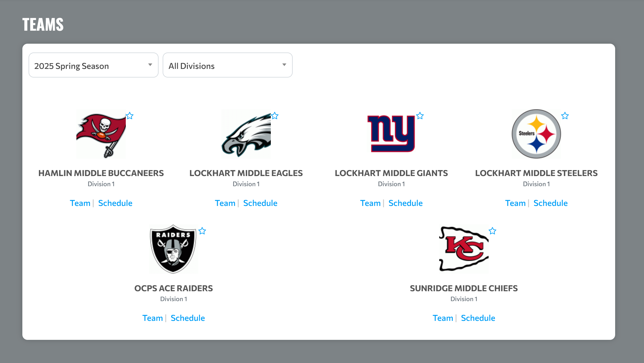Open the 2025 Spring Season dropdown

click(94, 65)
